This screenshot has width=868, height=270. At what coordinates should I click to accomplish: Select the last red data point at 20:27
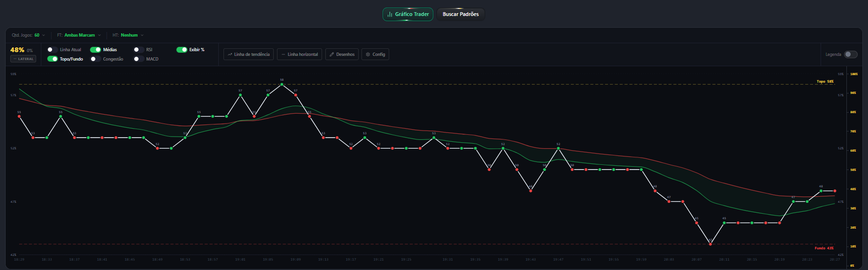tap(835, 191)
